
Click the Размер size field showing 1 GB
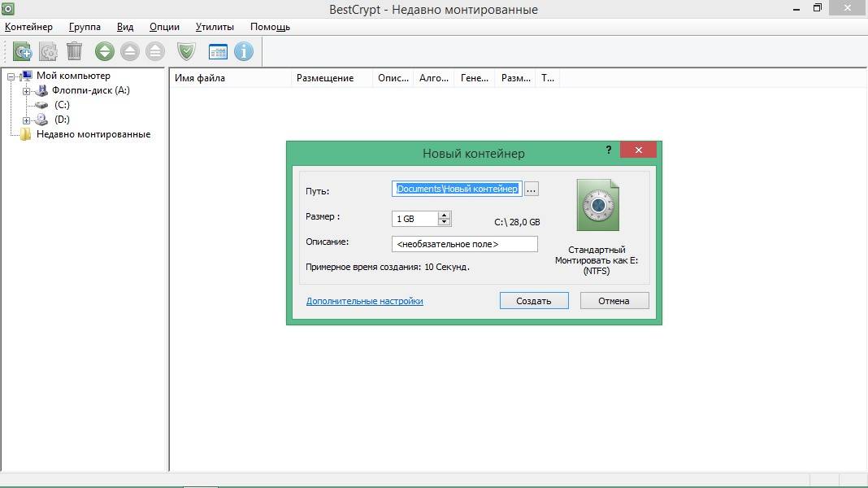pyautogui.click(x=415, y=219)
